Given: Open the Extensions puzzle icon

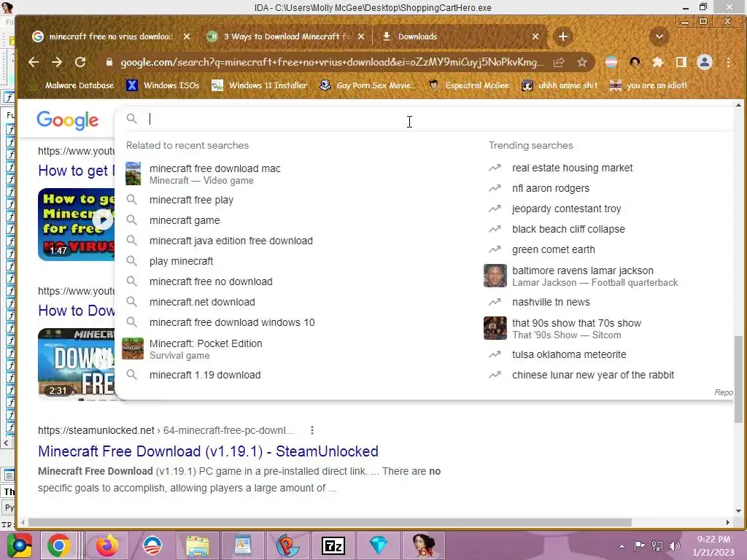Looking at the screenshot, I should click(x=658, y=63).
